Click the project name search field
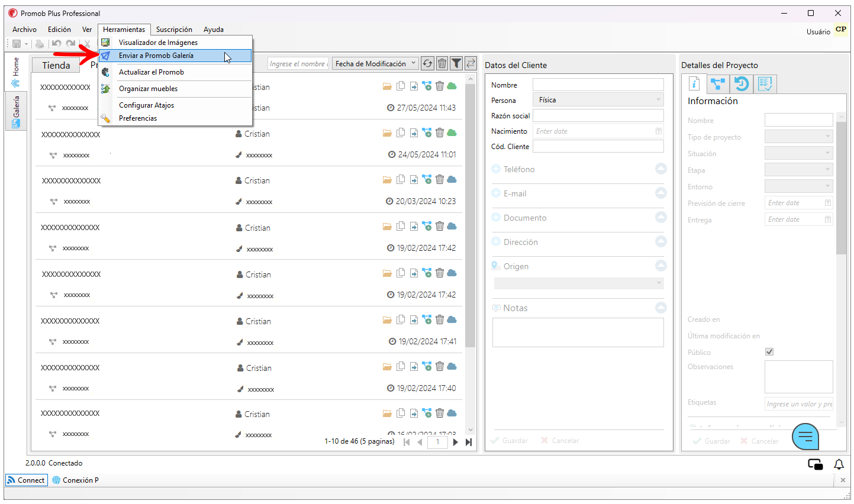This screenshot has height=504, width=854. pyautogui.click(x=298, y=63)
